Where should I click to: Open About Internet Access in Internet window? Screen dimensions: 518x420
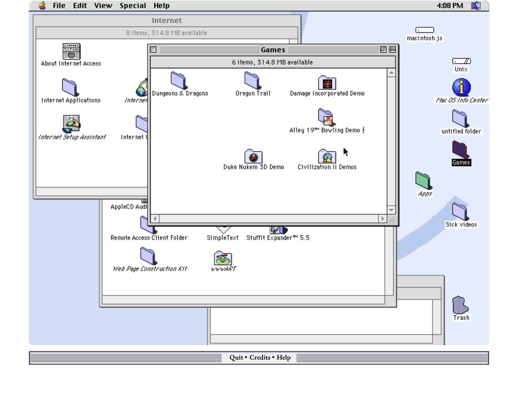[71, 51]
